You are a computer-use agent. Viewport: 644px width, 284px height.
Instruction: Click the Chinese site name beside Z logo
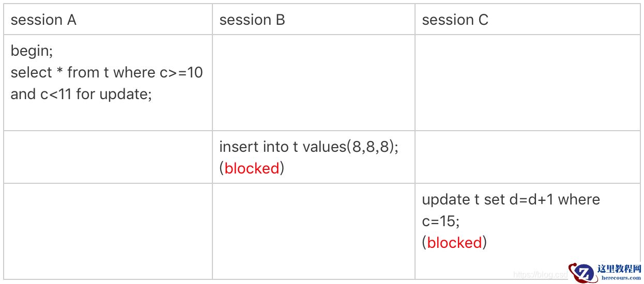click(619, 269)
